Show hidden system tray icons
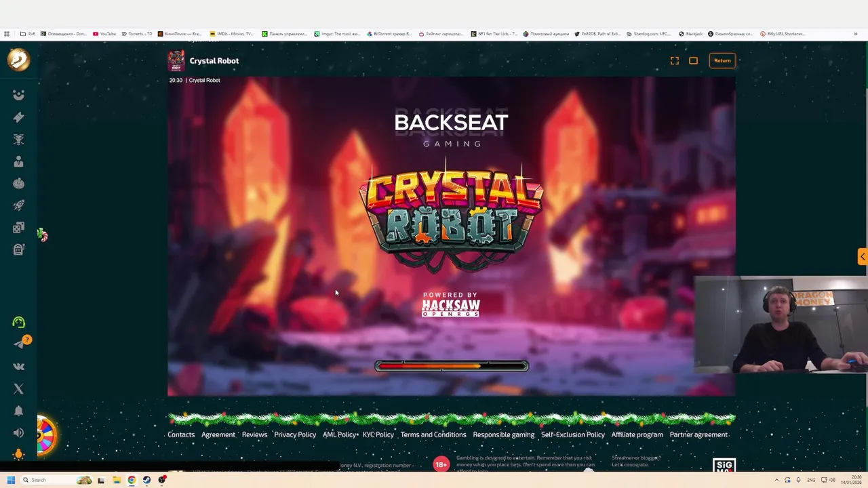This screenshot has width=868, height=488. (776, 480)
